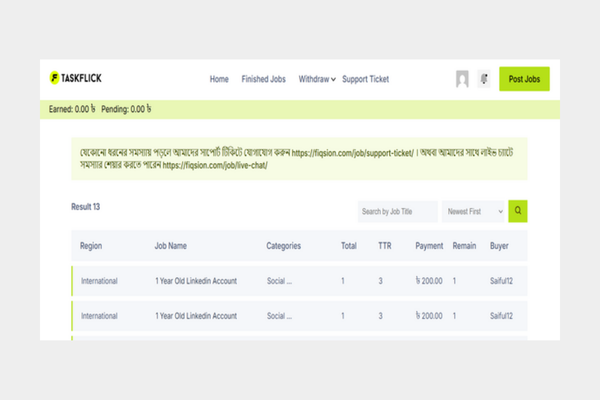Click the Job Name column header
The height and width of the screenshot is (400, 600).
(x=171, y=246)
